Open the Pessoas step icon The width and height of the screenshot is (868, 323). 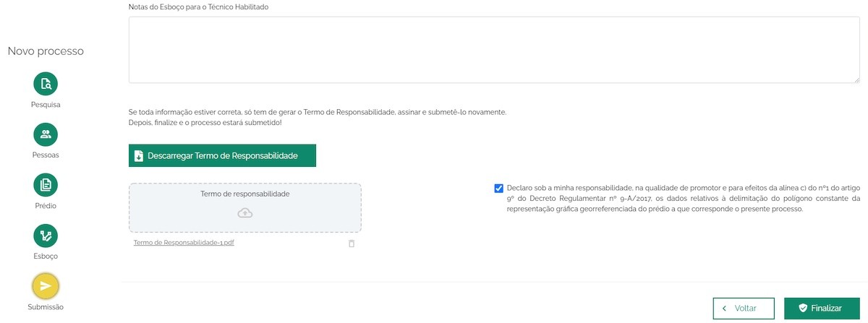pyautogui.click(x=46, y=134)
